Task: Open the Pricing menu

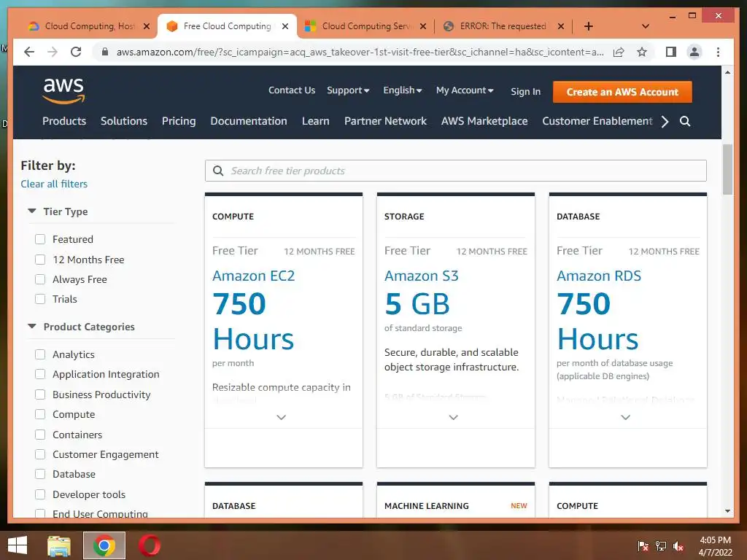Action: click(179, 121)
